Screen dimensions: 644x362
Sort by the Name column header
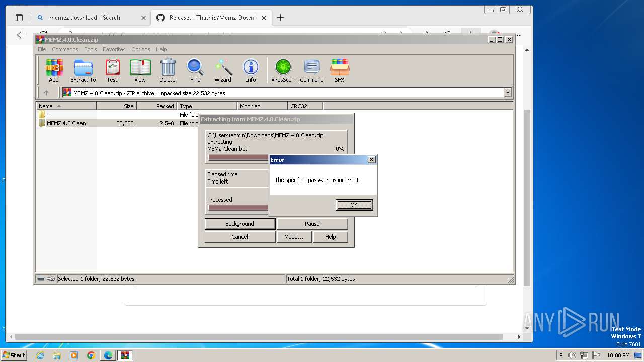coord(66,106)
